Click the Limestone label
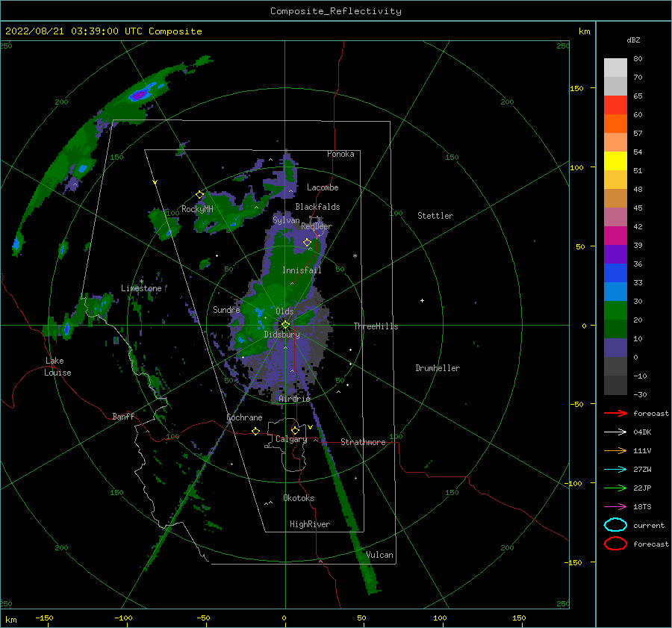Screen dimensions: 672x628 tap(141, 288)
